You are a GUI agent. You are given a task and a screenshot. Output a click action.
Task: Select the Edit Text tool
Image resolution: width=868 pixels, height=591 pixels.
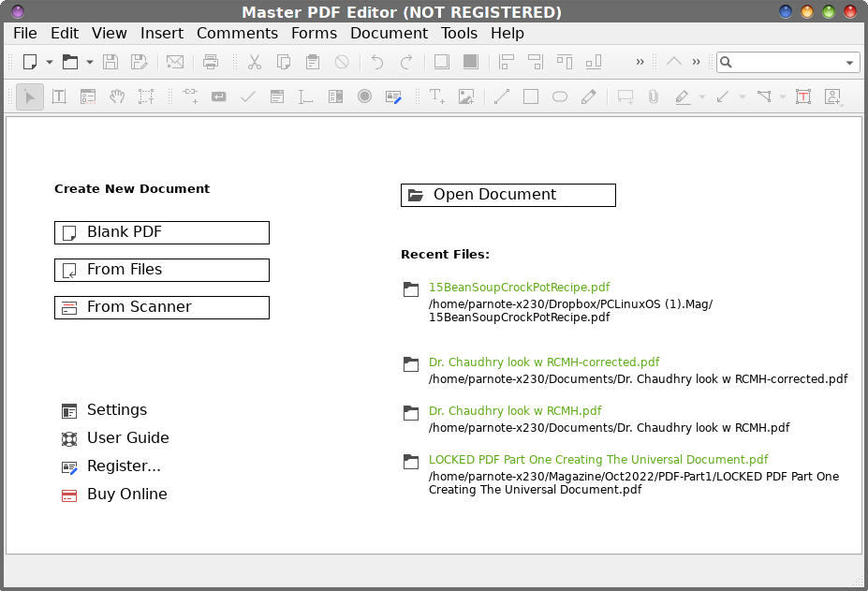click(59, 96)
